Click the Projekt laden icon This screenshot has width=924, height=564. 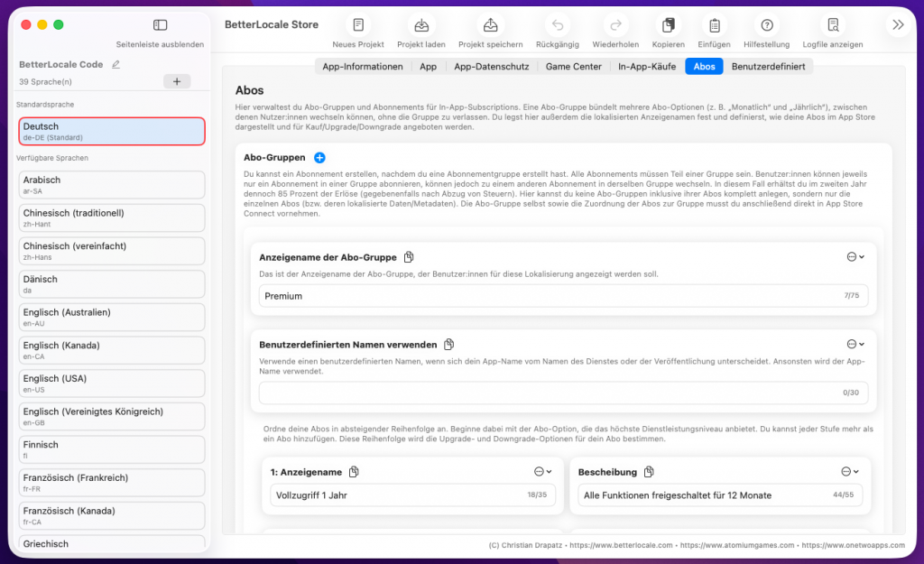click(x=421, y=25)
